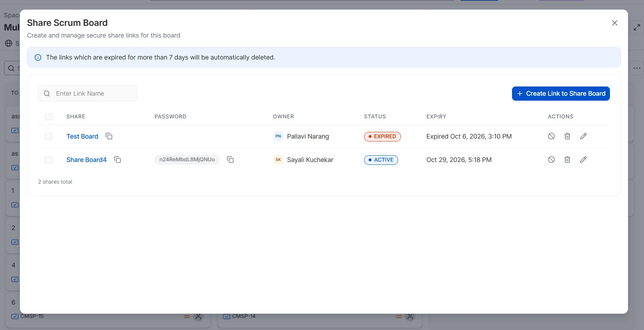The image size is (644, 330).
Task: Click the PN avatar of Pallavi Narang
Action: pyautogui.click(x=278, y=136)
